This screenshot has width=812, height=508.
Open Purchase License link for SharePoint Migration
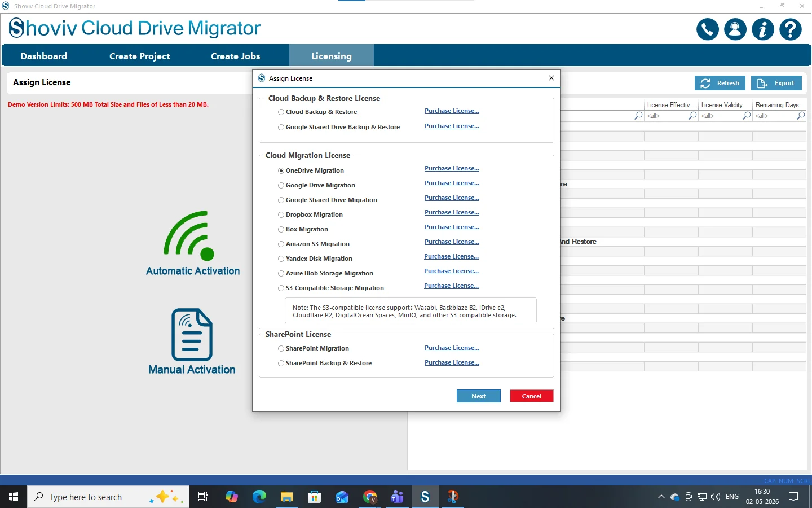tap(452, 348)
